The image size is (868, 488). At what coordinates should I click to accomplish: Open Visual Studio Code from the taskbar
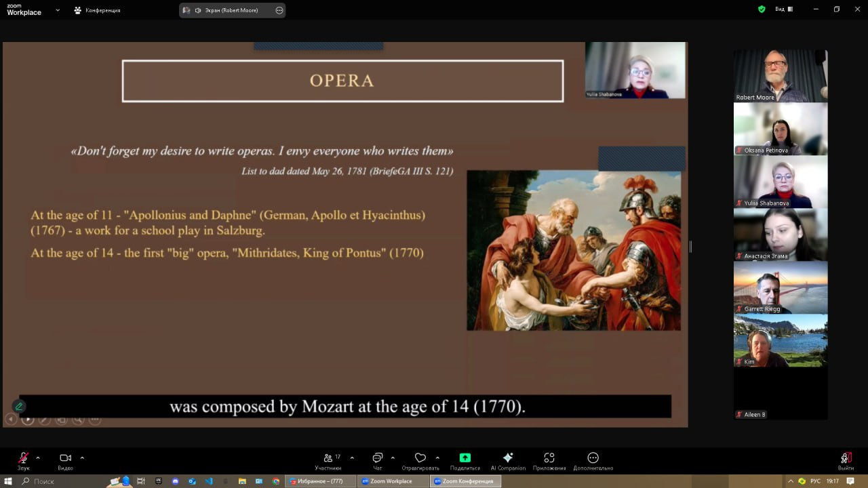[x=209, y=481]
